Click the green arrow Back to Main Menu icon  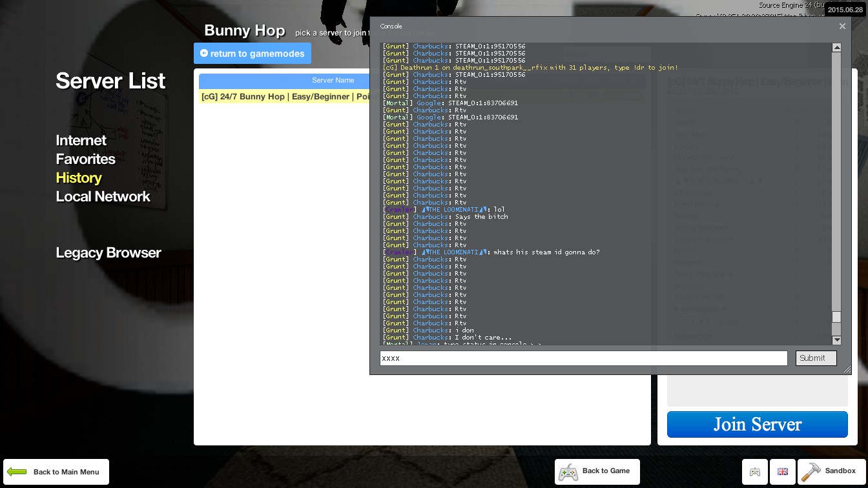point(17,472)
